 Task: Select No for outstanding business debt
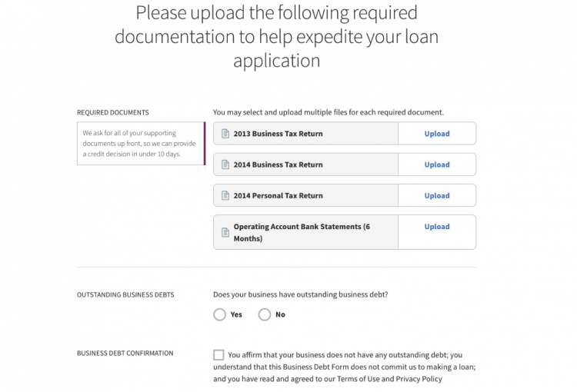265,314
